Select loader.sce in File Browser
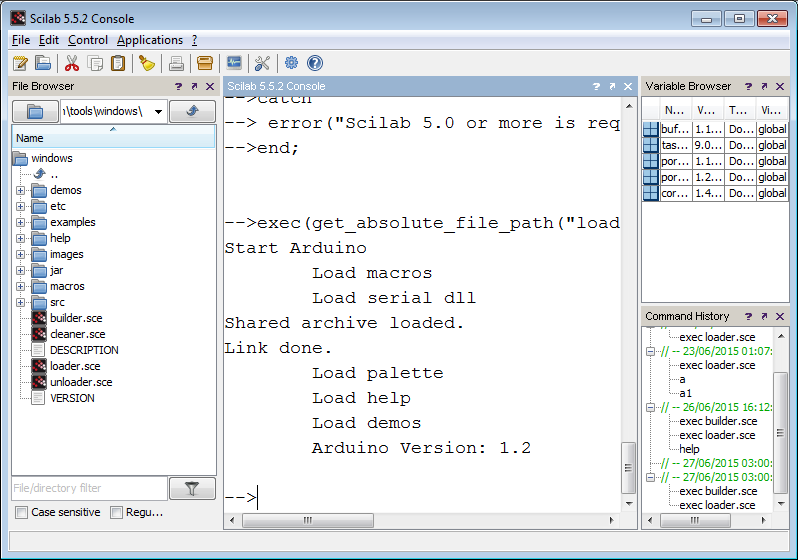 tap(75, 366)
